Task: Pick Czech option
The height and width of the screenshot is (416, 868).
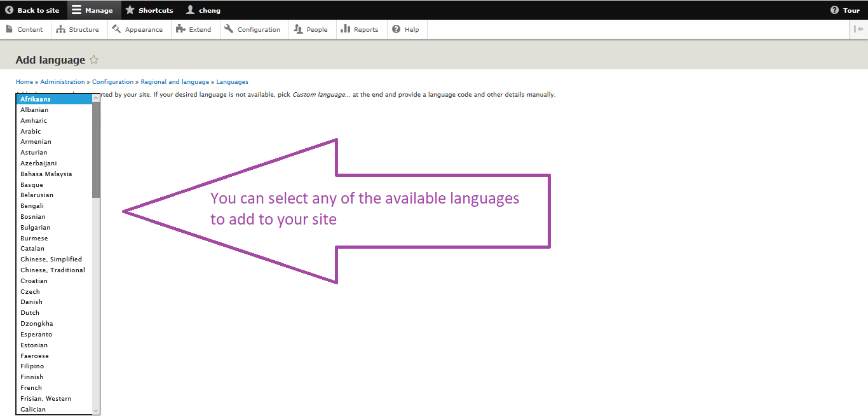Action: coord(54,292)
